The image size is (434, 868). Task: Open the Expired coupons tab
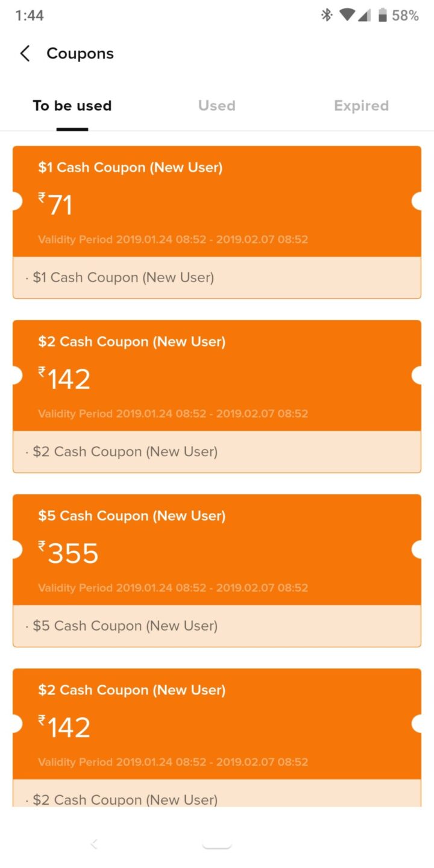(x=361, y=105)
